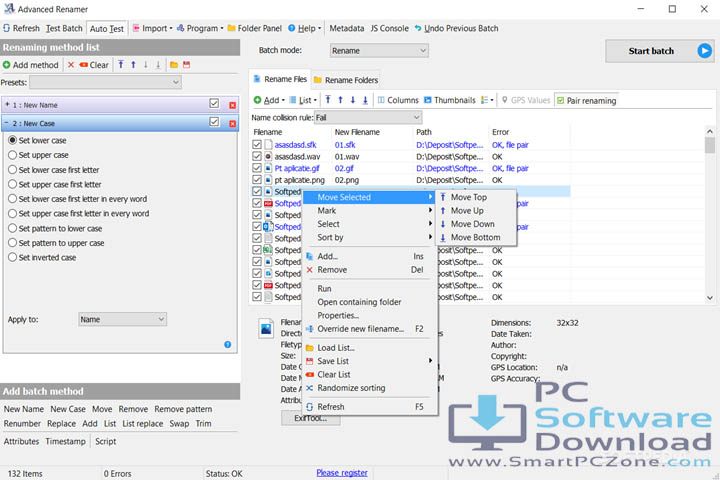Image resolution: width=720 pixels, height=480 pixels.
Task: Open the Folder Panel
Action: point(254,28)
